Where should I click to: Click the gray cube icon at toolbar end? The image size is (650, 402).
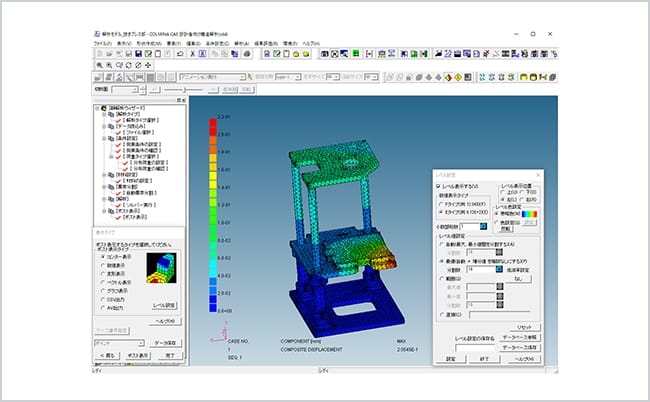pos(553,77)
